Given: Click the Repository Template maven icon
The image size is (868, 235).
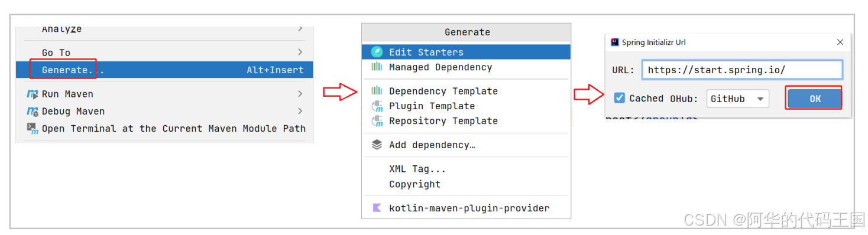Looking at the screenshot, I should (377, 121).
